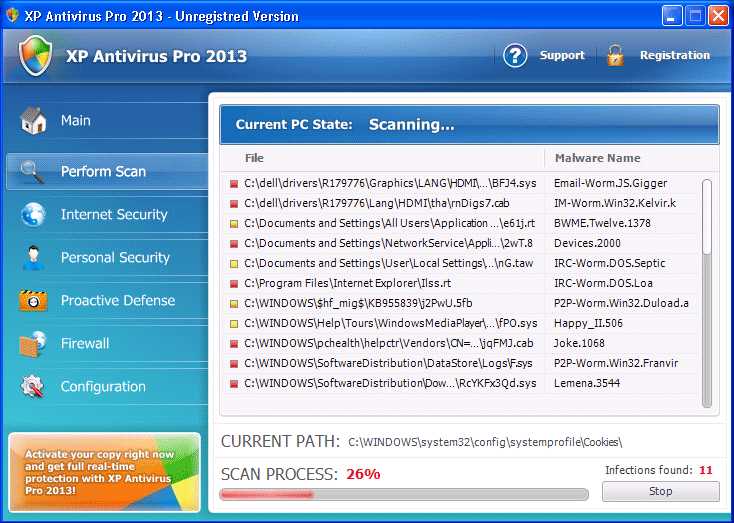Click the house icon beside Main
The width and height of the screenshot is (734, 523).
click(x=33, y=121)
